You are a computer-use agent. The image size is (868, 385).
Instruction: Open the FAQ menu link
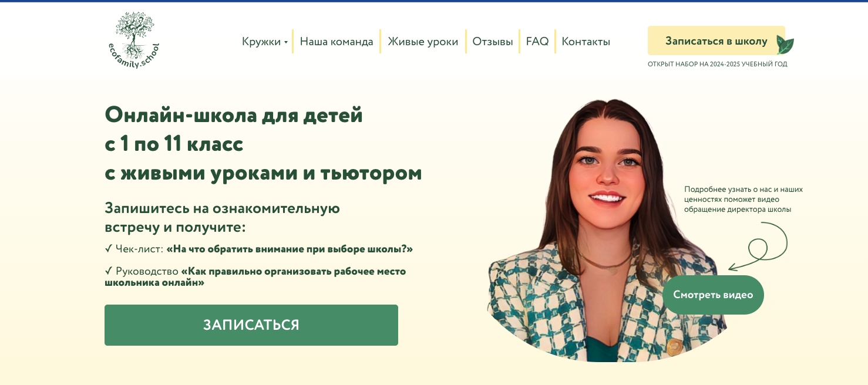click(x=537, y=42)
